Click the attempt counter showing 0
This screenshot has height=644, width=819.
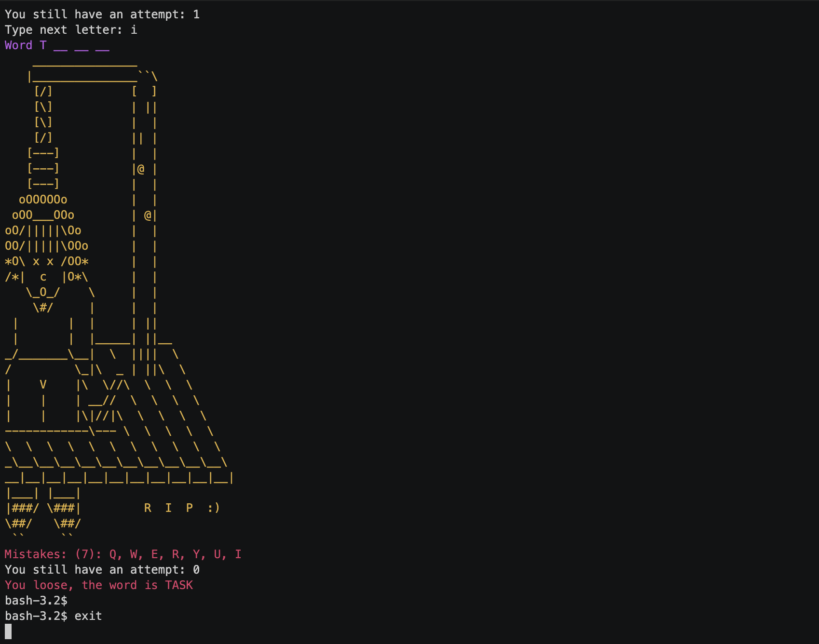click(196, 569)
